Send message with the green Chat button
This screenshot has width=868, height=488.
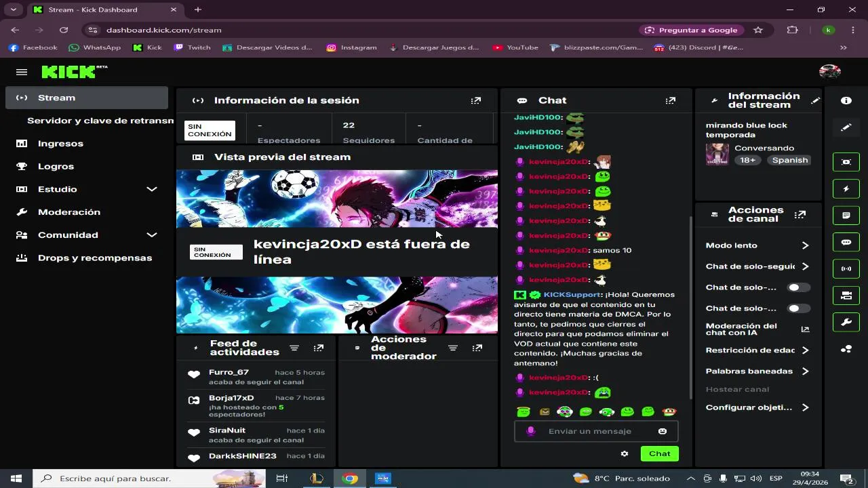(x=659, y=453)
